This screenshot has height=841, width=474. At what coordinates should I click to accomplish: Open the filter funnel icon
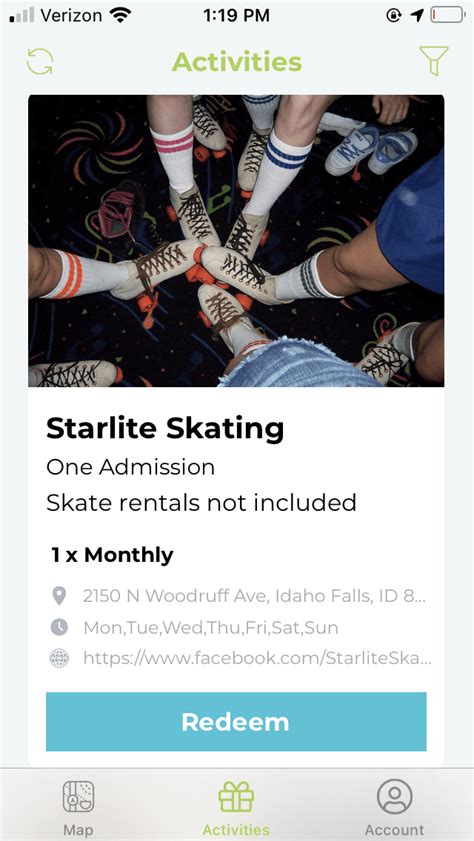[433, 61]
